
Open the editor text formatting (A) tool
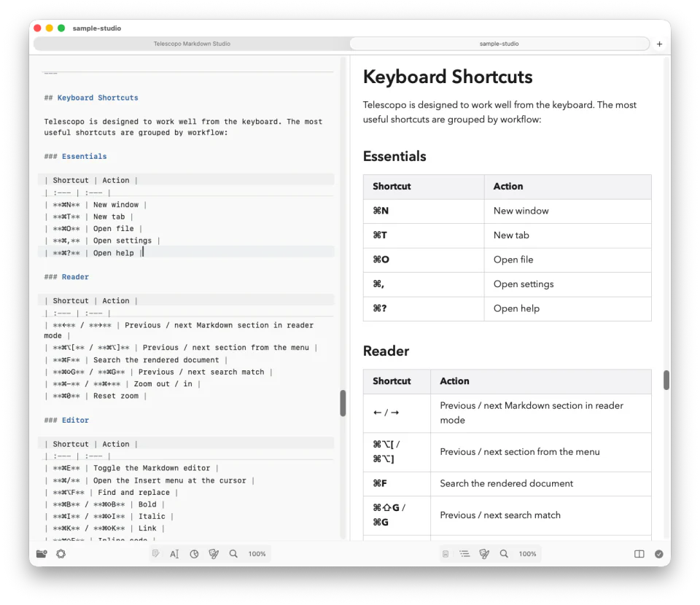(x=174, y=554)
